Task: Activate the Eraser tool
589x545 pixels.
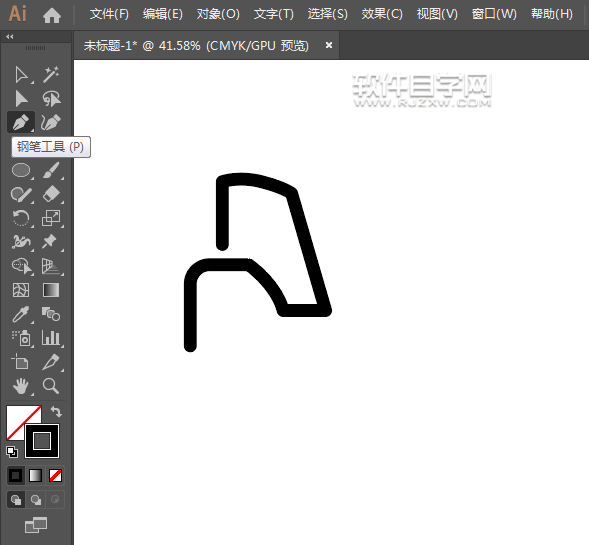Action: coord(51,194)
